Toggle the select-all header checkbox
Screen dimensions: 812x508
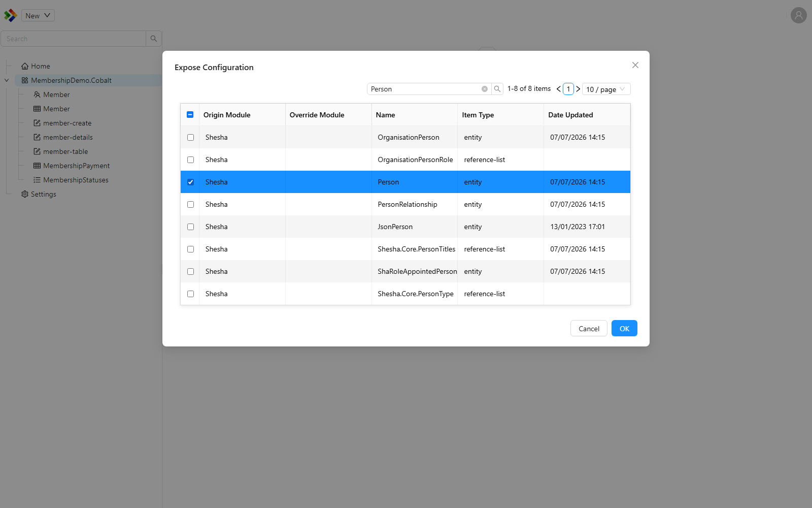click(x=190, y=115)
